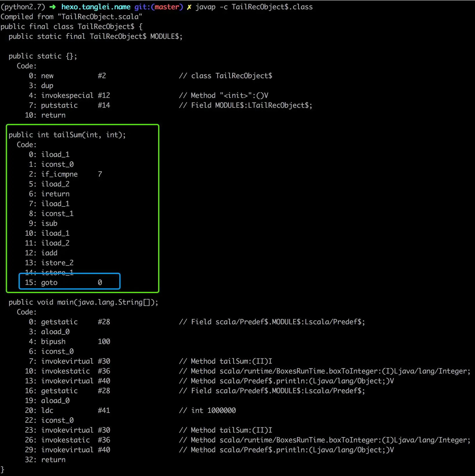Screen dimensions: 475x476
Task: Click the Predef$ field comment at offset 16
Action: (272, 391)
